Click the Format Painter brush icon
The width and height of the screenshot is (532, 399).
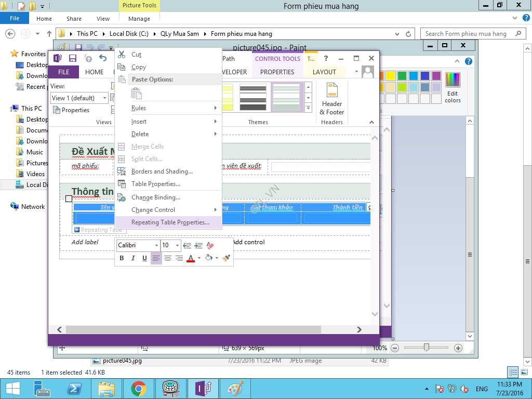[226, 258]
